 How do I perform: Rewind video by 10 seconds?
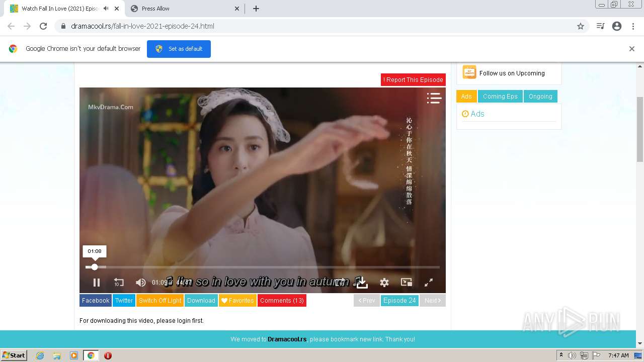119,283
